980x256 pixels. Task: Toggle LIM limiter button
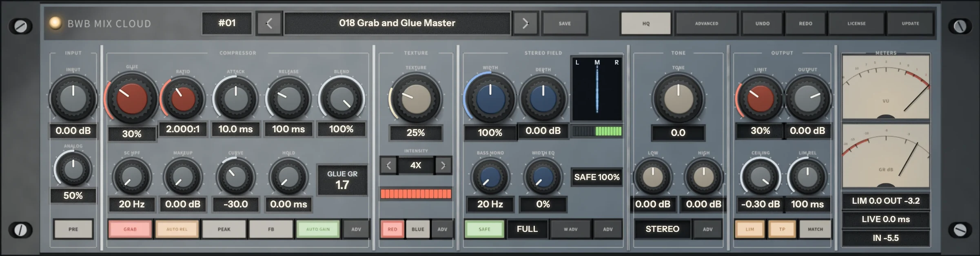point(750,229)
